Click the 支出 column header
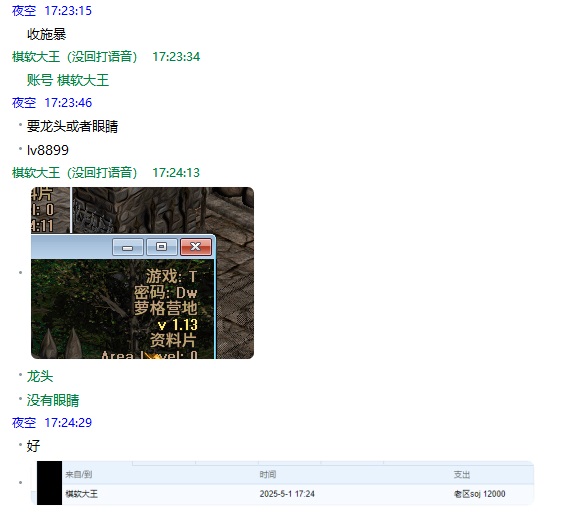Viewport: 580px width, 518px height. tap(462, 474)
